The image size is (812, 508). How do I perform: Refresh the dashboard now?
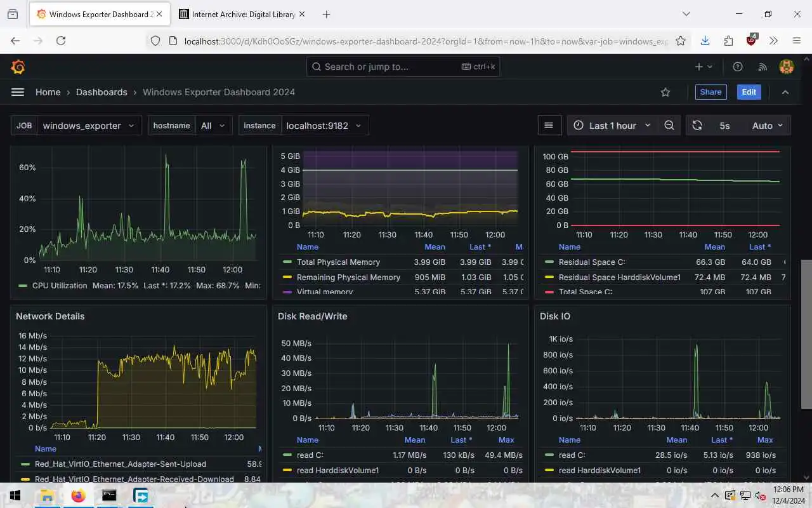click(x=697, y=126)
